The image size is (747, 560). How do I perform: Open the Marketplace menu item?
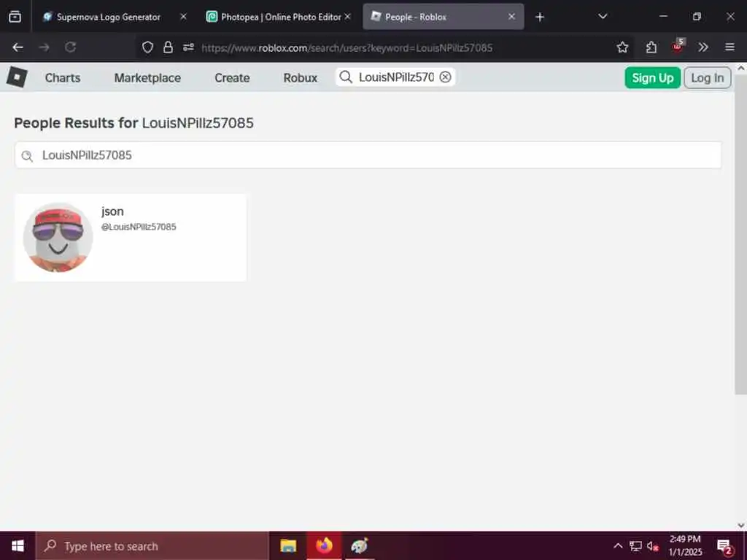coord(147,77)
